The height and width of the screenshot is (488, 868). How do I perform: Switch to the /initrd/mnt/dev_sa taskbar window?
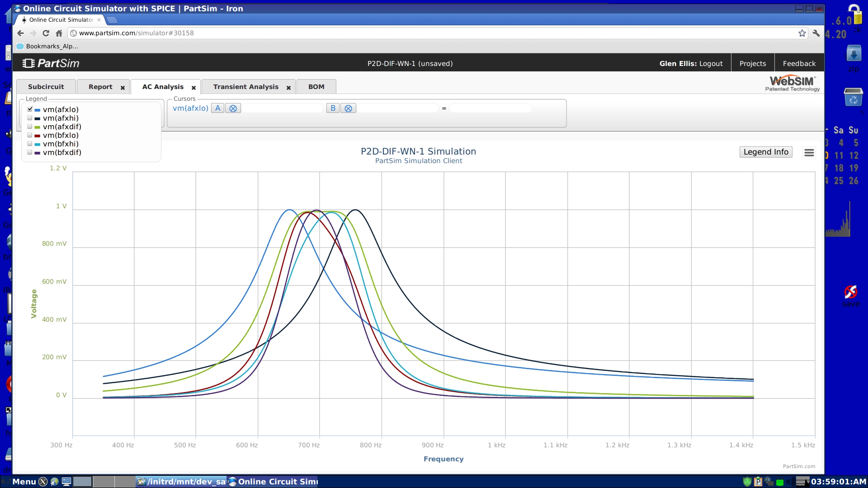point(181,482)
